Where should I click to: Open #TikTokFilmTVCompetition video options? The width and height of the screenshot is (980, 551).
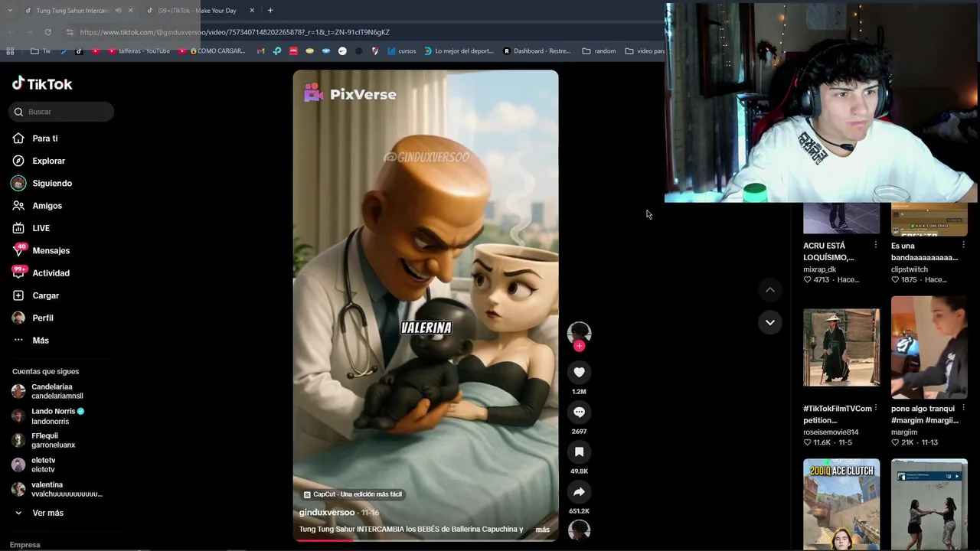(x=876, y=408)
